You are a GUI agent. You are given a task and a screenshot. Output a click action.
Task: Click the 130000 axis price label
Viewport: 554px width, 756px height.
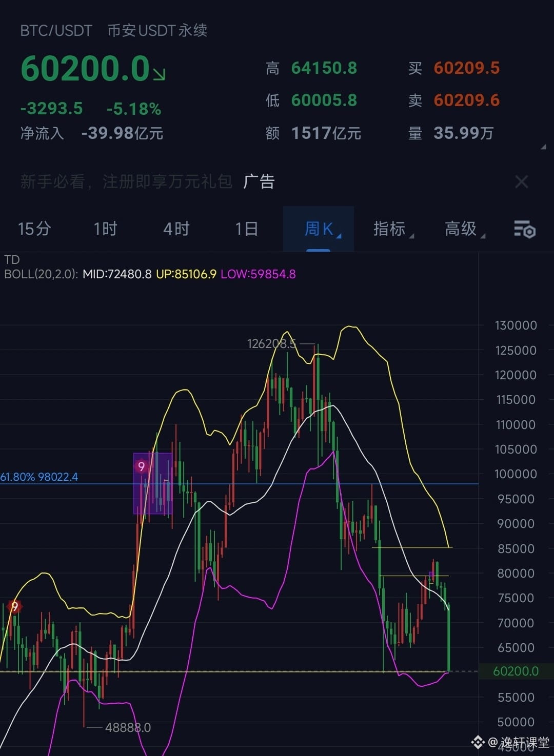point(516,325)
